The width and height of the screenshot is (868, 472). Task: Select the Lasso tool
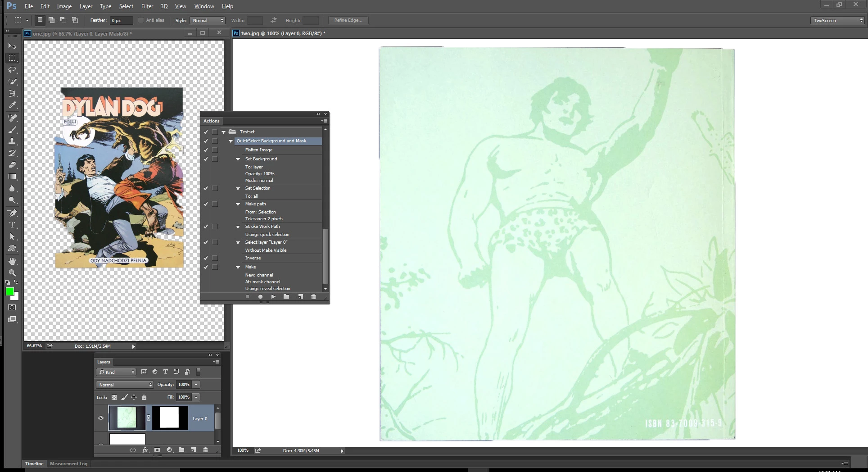(12, 70)
